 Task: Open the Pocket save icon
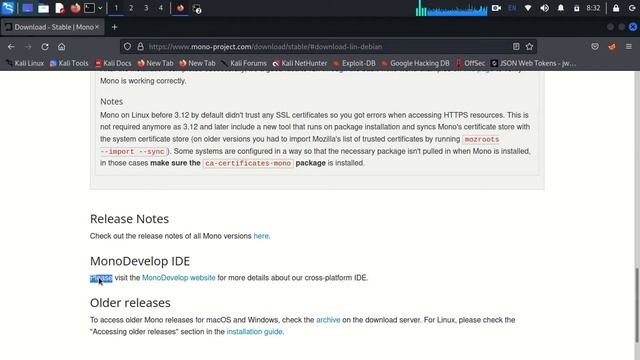[x=595, y=47]
